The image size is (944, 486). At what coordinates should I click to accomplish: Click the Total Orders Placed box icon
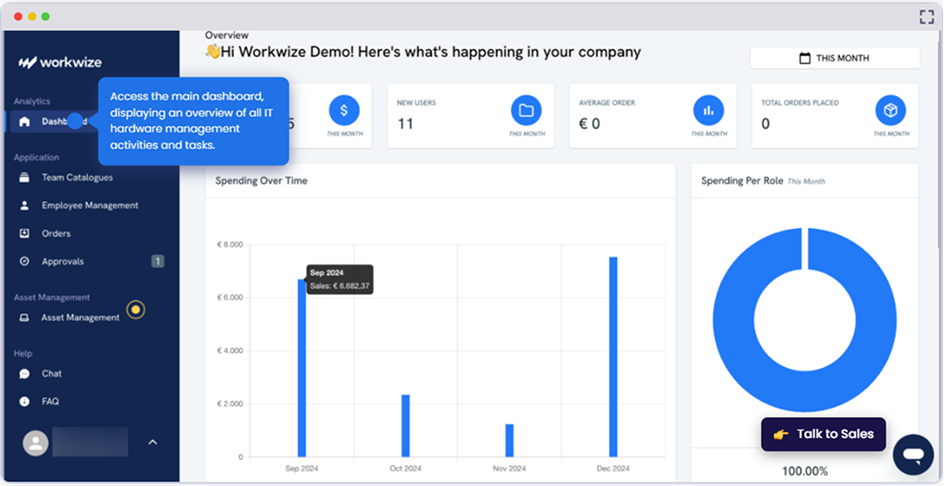click(890, 110)
